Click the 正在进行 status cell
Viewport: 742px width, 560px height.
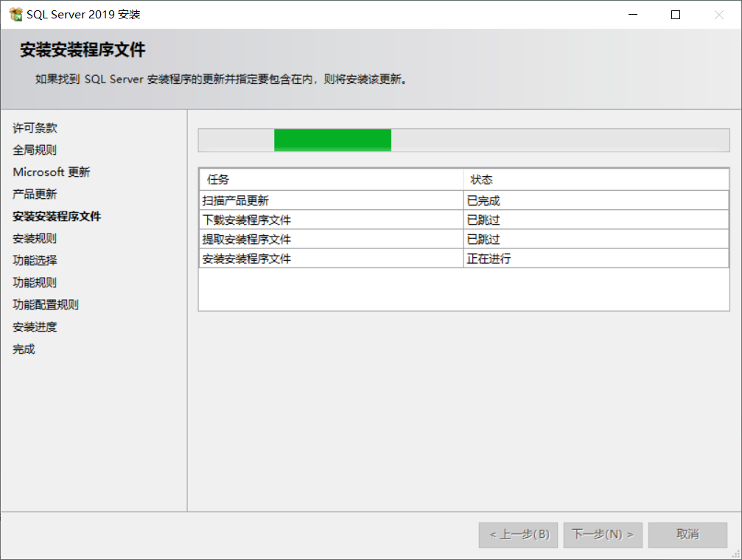[x=596, y=259]
